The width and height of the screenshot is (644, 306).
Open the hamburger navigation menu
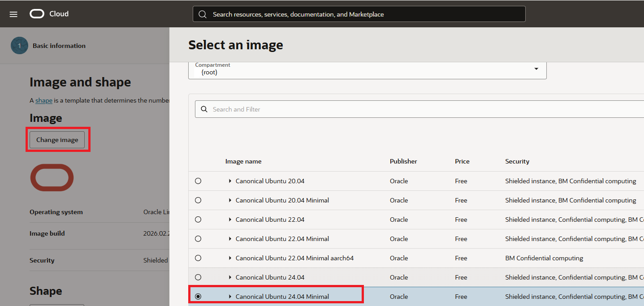click(13, 14)
